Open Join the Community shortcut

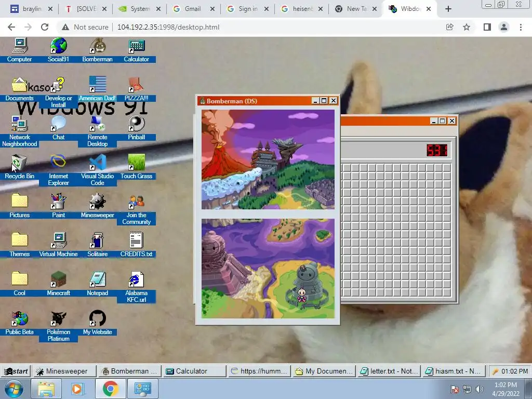click(137, 209)
